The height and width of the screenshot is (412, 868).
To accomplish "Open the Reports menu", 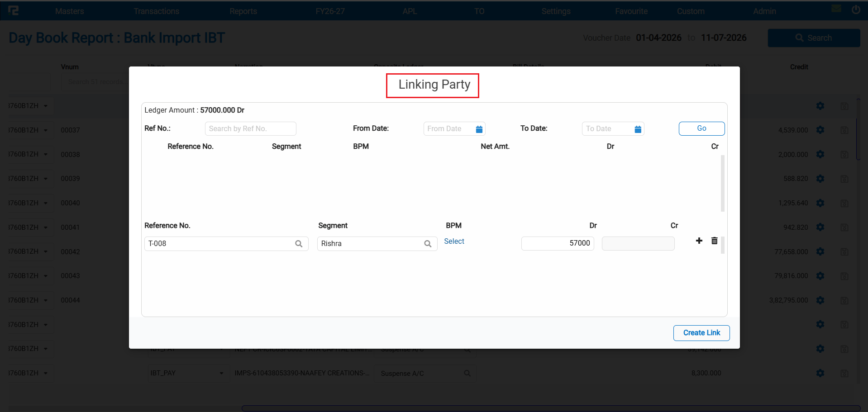I will point(243,11).
